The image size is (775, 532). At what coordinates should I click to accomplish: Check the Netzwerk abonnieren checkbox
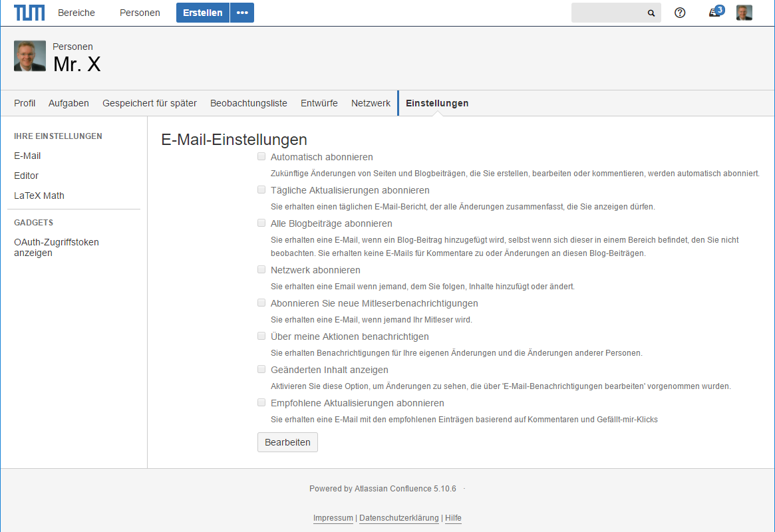click(261, 270)
